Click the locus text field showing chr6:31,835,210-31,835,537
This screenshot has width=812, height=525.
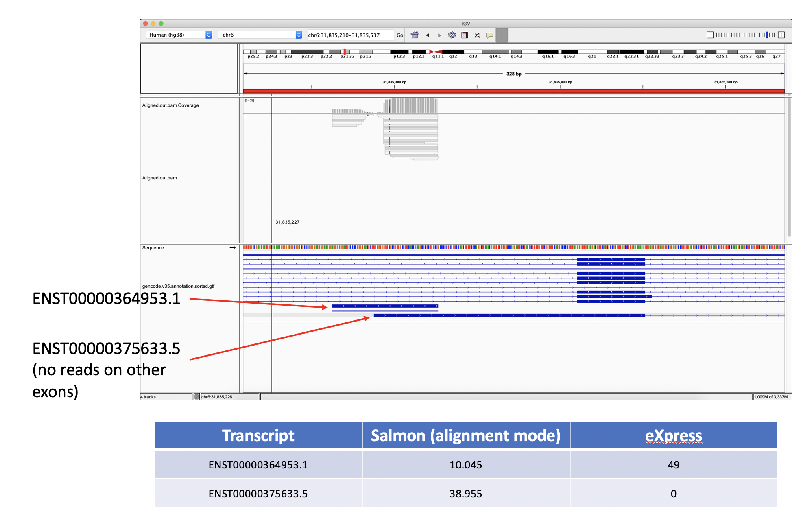pos(349,35)
